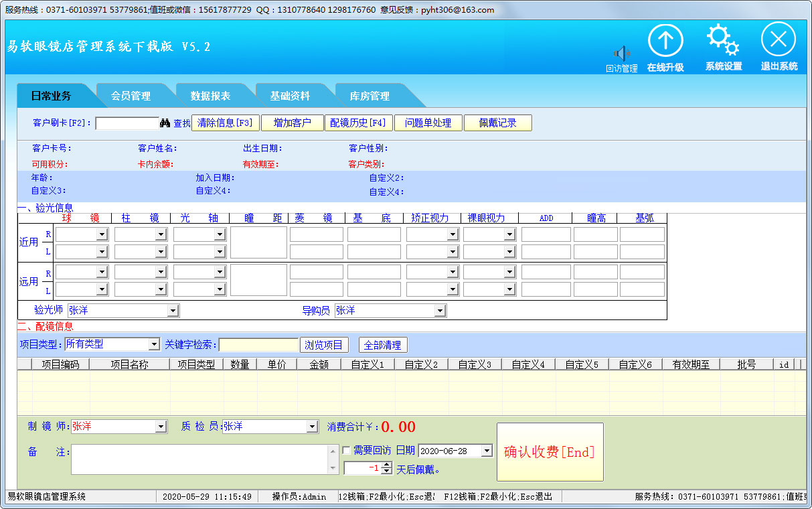Click 退出系统 X icon
The width and height of the screenshot is (812, 509).
point(779,40)
